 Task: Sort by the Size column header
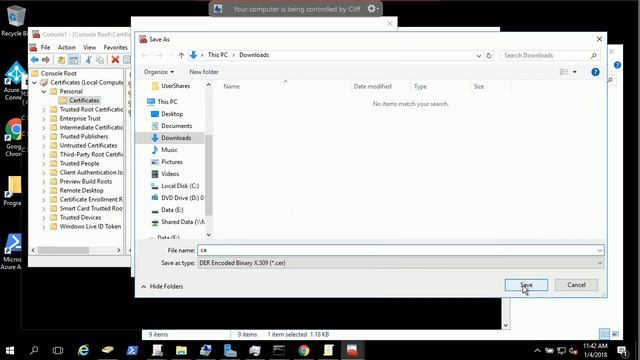479,87
